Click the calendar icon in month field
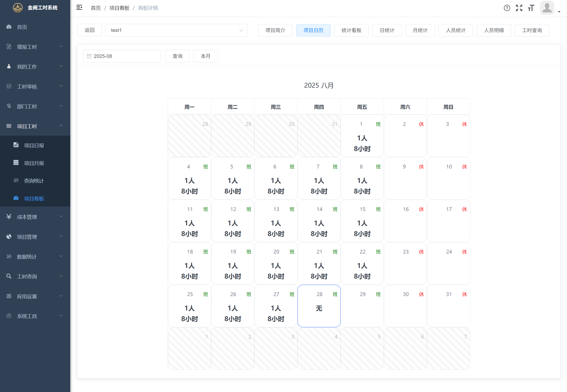Image resolution: width=567 pixels, height=392 pixels. [89, 56]
